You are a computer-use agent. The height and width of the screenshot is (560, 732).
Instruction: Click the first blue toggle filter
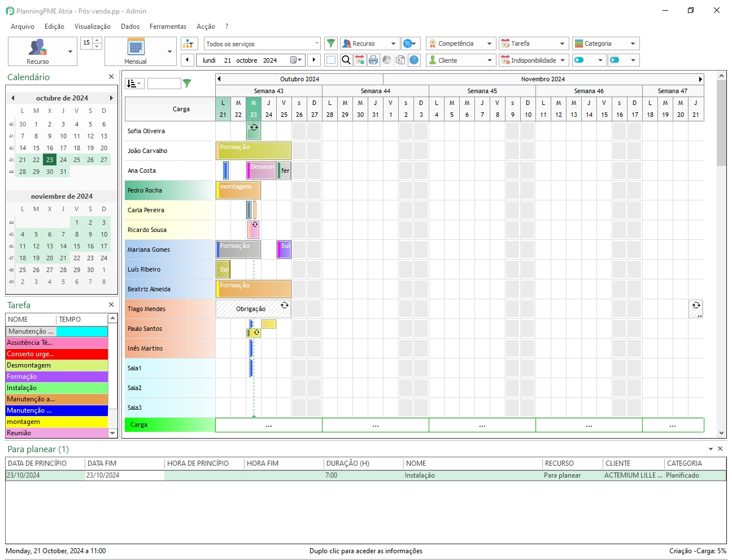[x=579, y=60]
